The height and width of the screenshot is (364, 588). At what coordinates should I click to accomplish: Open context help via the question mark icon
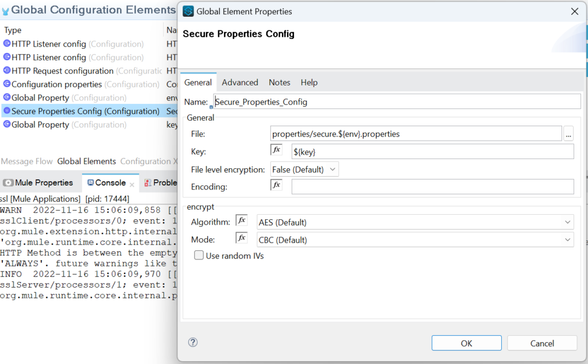coord(193,342)
